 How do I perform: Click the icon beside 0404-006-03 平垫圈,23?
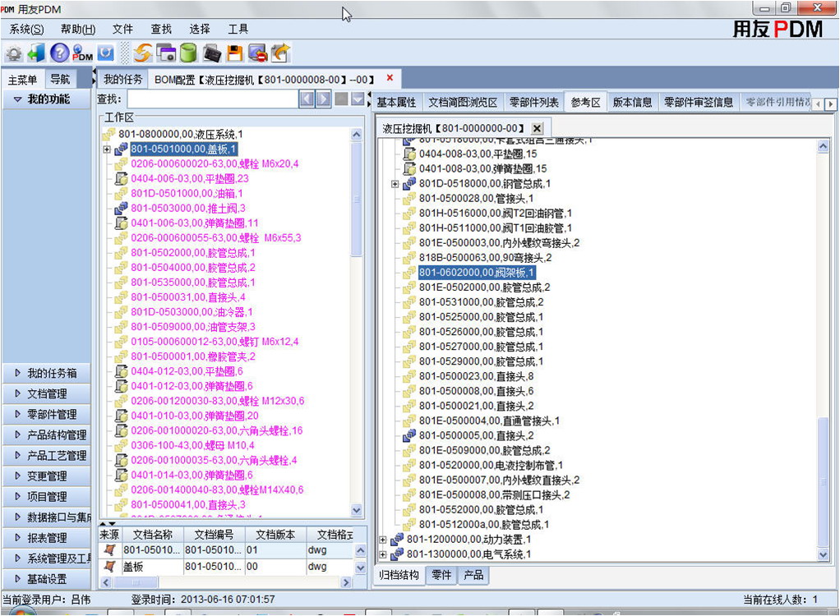click(x=122, y=178)
